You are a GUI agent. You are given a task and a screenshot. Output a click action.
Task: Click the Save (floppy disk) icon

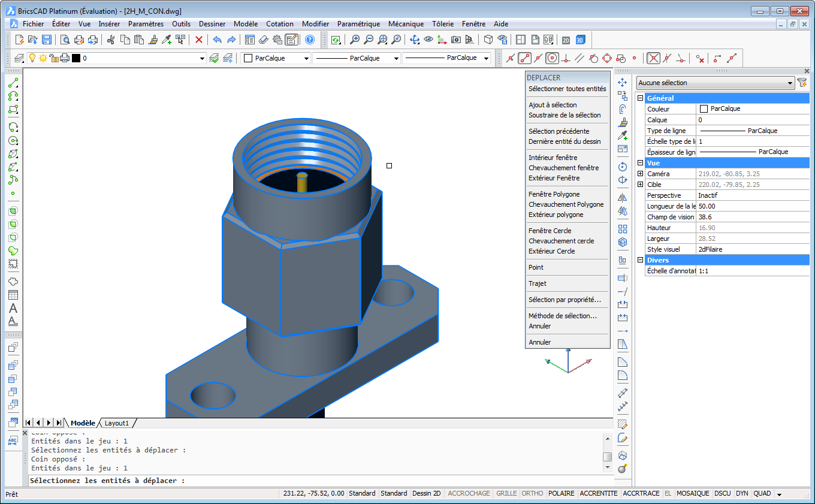point(47,40)
